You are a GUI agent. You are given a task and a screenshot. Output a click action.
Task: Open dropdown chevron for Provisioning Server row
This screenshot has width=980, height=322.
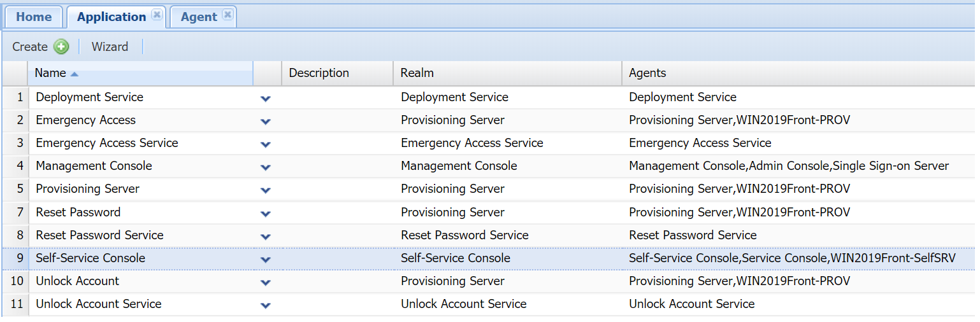coord(266,190)
